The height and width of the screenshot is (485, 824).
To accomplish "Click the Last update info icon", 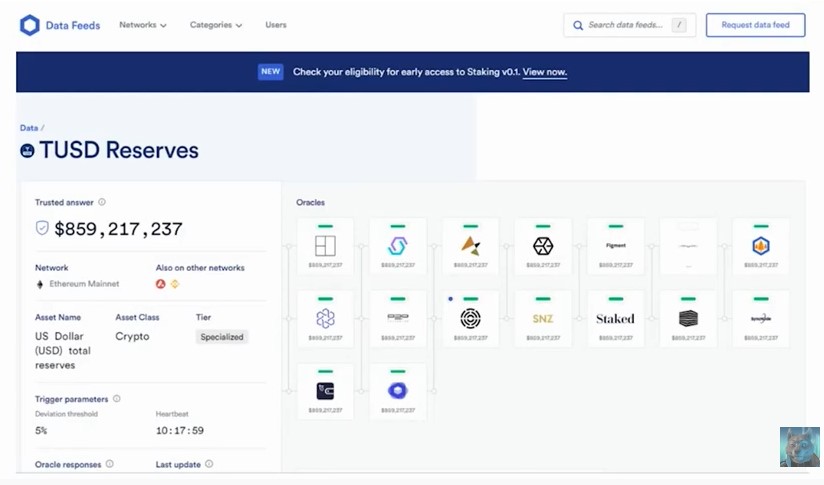I will pyautogui.click(x=209, y=464).
